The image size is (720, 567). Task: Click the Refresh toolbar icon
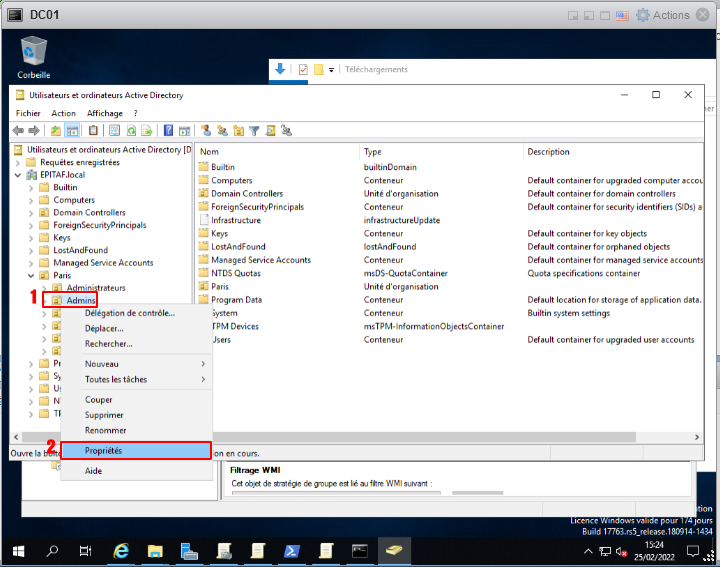[130, 130]
